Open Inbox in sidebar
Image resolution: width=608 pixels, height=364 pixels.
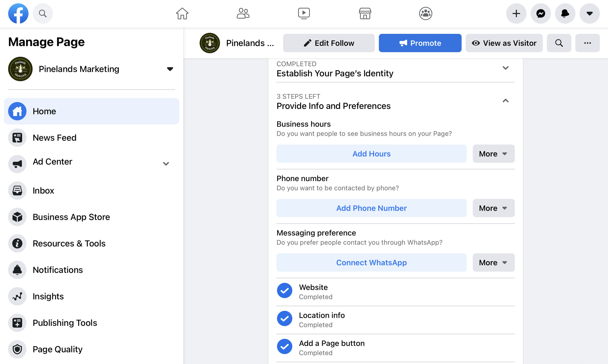[x=92, y=190]
